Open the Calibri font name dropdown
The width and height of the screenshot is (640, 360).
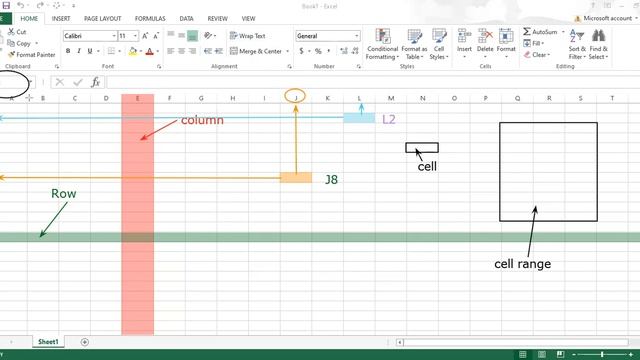click(x=114, y=36)
